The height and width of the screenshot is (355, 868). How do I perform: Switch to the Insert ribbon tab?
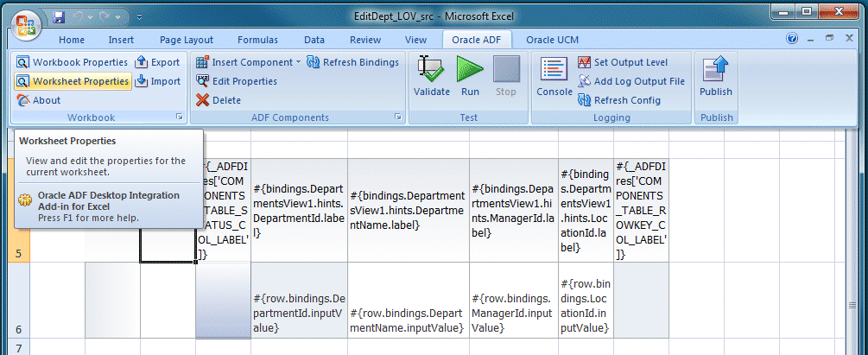tap(121, 40)
